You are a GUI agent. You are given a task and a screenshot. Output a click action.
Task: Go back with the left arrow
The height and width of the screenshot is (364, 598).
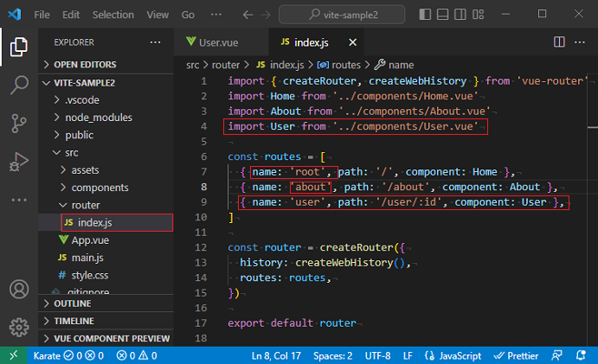(x=248, y=15)
